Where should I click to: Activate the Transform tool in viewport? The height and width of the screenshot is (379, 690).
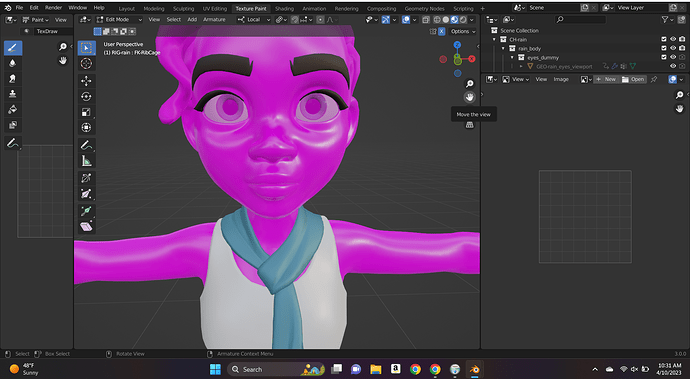86,127
